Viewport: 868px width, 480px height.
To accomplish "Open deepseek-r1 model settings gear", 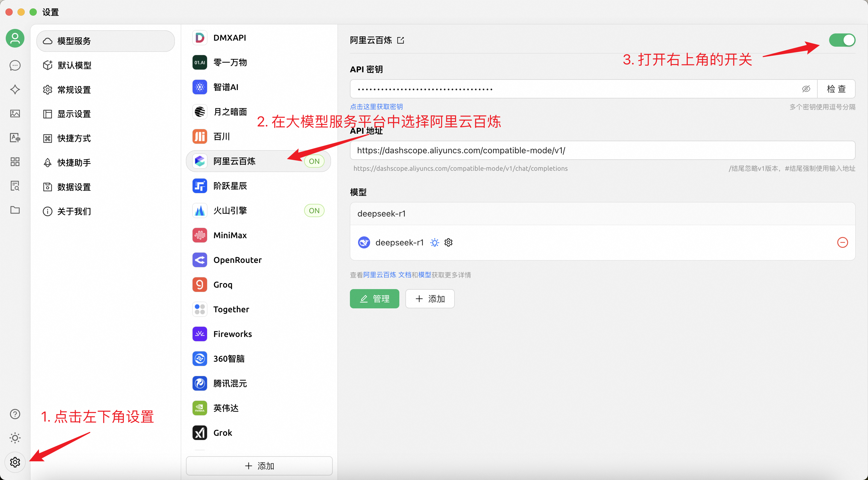I will [x=448, y=242].
